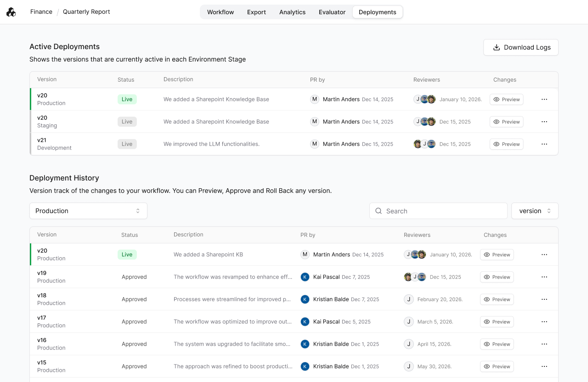Preview changes for active v20 Production

pyautogui.click(x=506, y=99)
